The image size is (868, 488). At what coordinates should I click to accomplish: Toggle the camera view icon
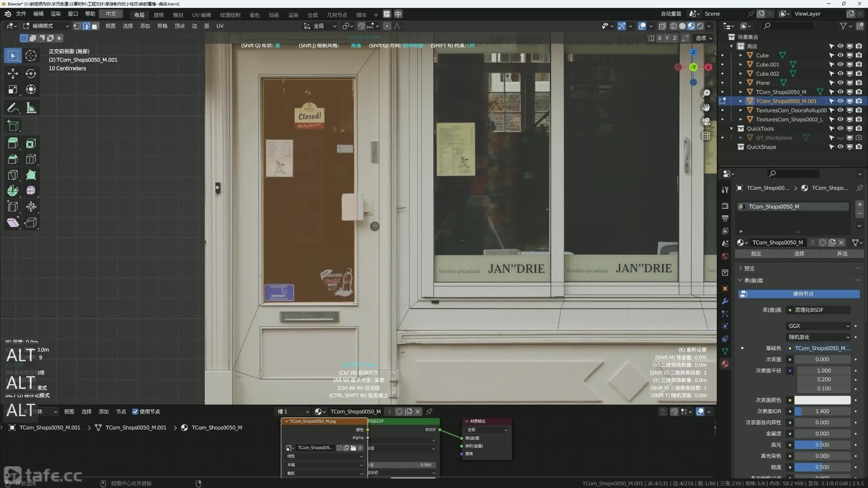pos(706,122)
